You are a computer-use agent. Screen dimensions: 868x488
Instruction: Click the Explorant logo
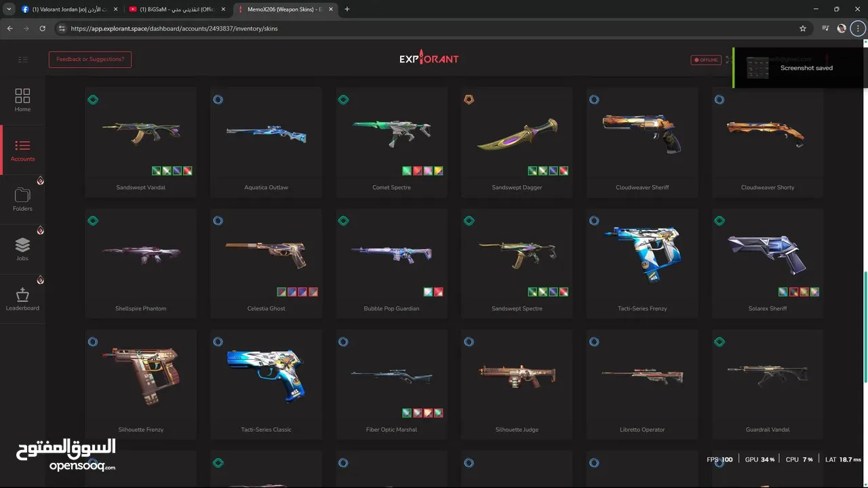(429, 58)
